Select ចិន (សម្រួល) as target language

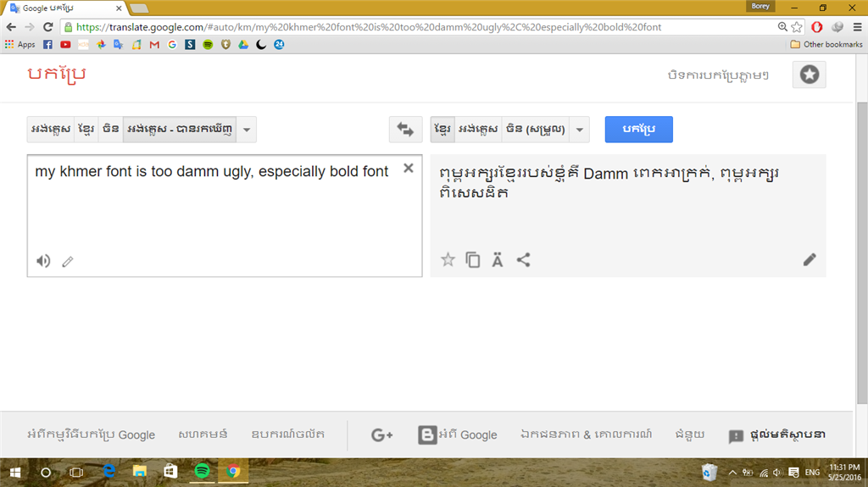[536, 130]
